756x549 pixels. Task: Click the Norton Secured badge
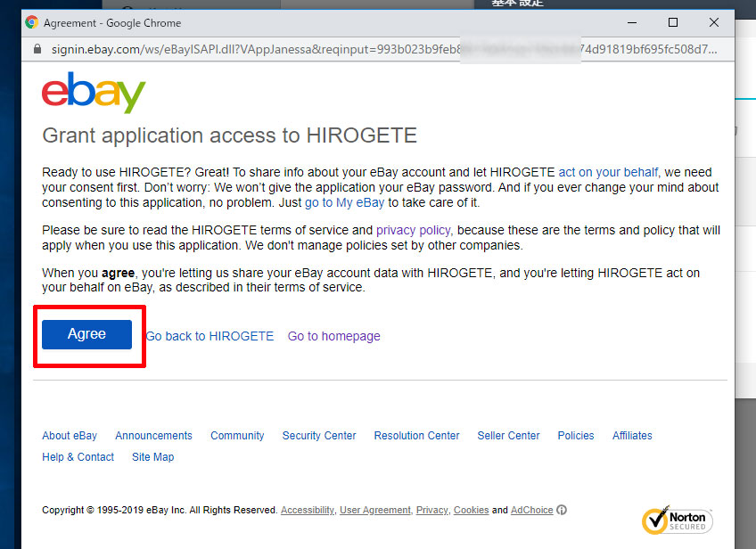pyautogui.click(x=678, y=520)
